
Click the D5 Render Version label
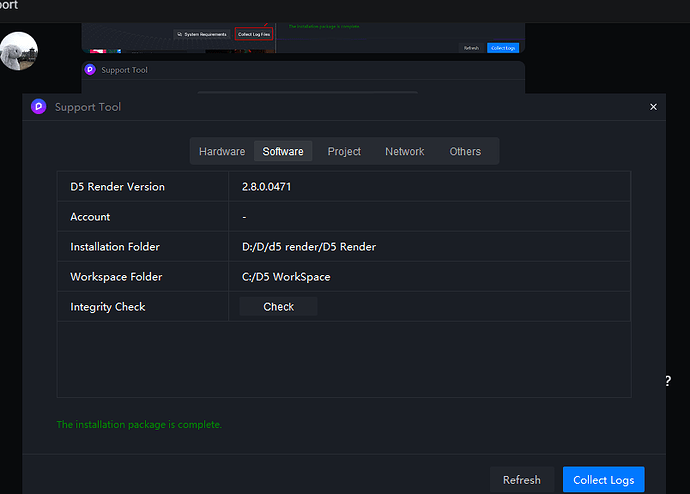click(117, 187)
